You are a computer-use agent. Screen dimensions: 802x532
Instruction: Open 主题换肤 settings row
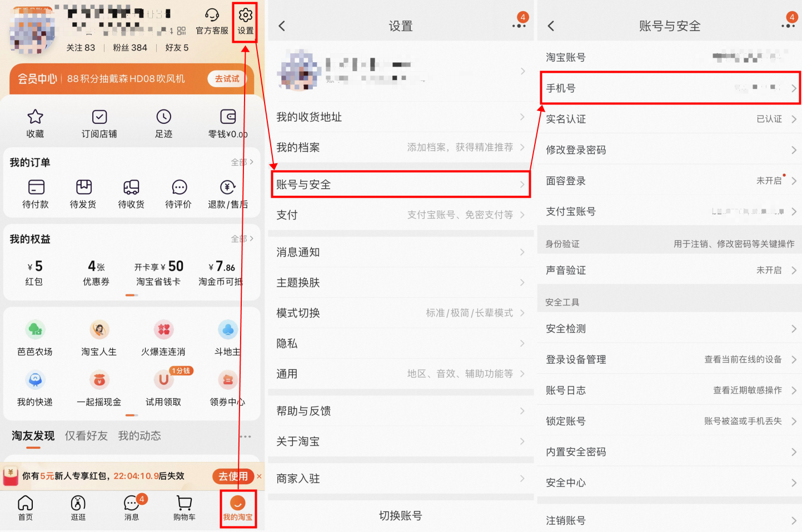[x=401, y=283]
